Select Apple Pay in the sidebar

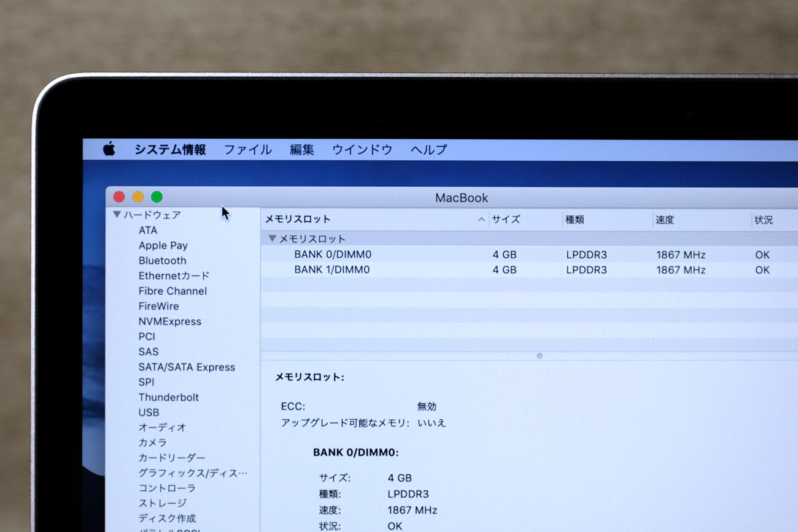tap(163, 245)
